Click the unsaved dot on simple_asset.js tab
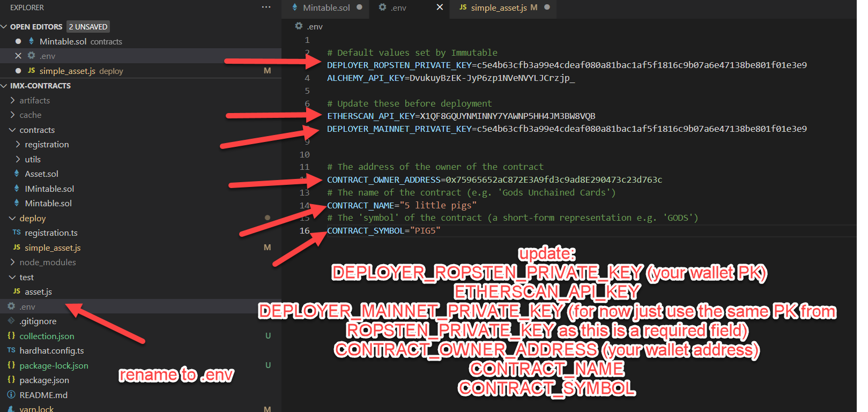This screenshot has width=868, height=412. 547,8
